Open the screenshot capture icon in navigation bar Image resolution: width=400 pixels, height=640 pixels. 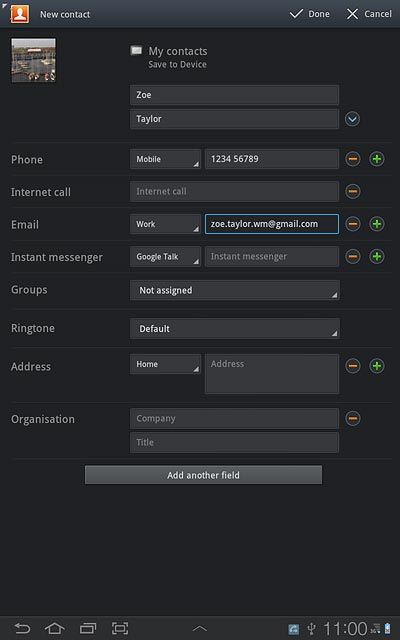tap(120, 628)
